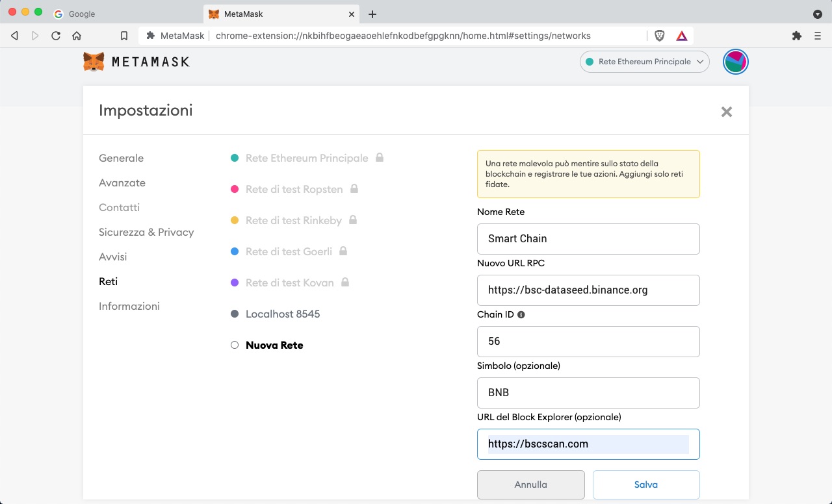Click the Chain ID input field
The image size is (832, 504).
pyautogui.click(x=588, y=341)
